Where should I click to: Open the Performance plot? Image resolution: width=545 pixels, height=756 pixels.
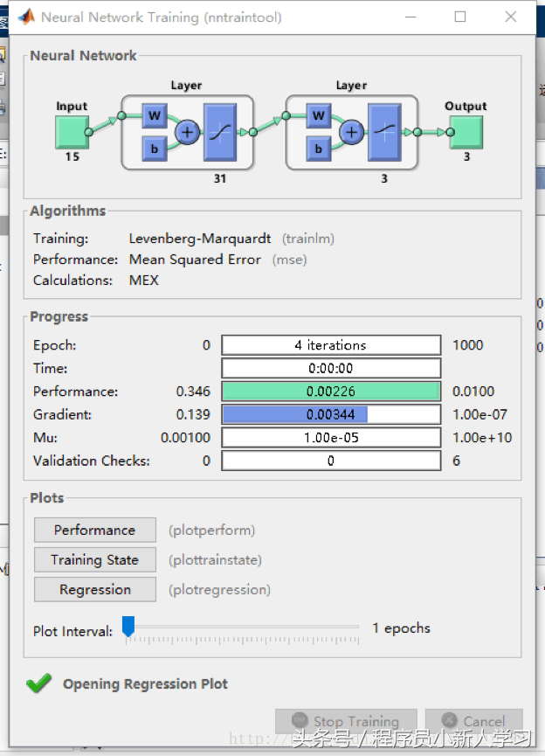95,530
